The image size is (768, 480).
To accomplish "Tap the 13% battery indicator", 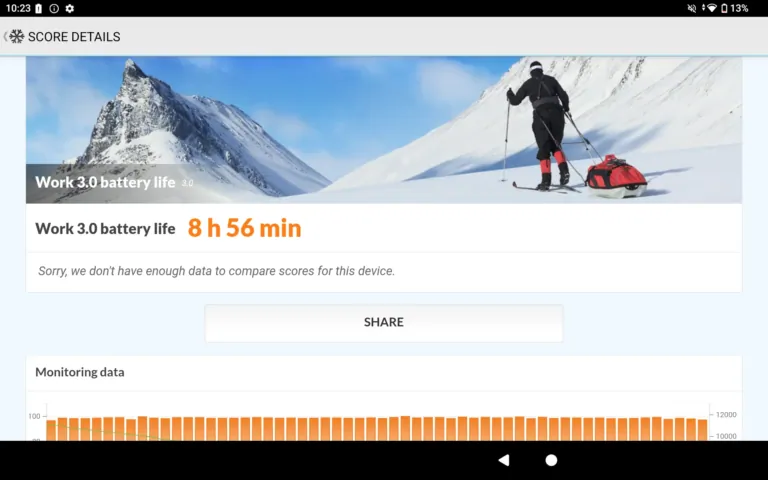I will 735,8.
